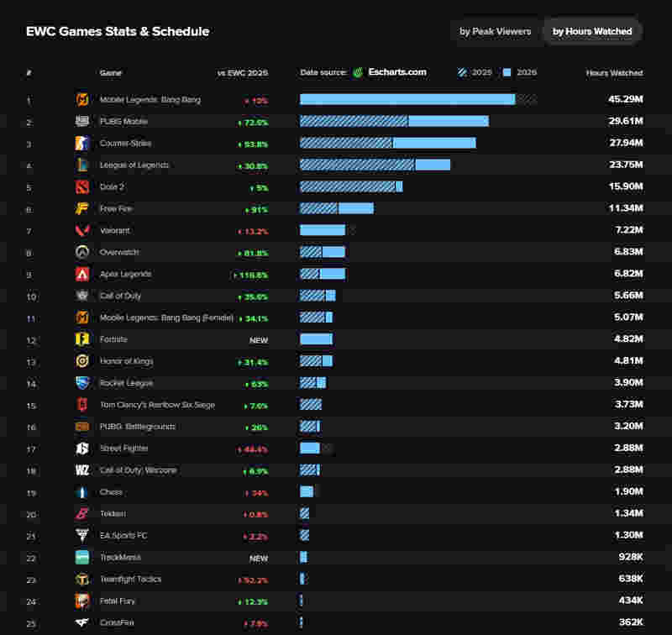Click the PUBG: Battlegrounds game icon
This screenshot has height=635, width=672.
point(82,427)
